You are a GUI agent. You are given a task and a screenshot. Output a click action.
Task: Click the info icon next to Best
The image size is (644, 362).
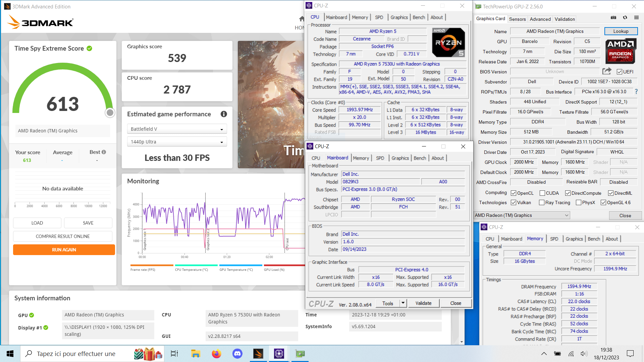(104, 152)
